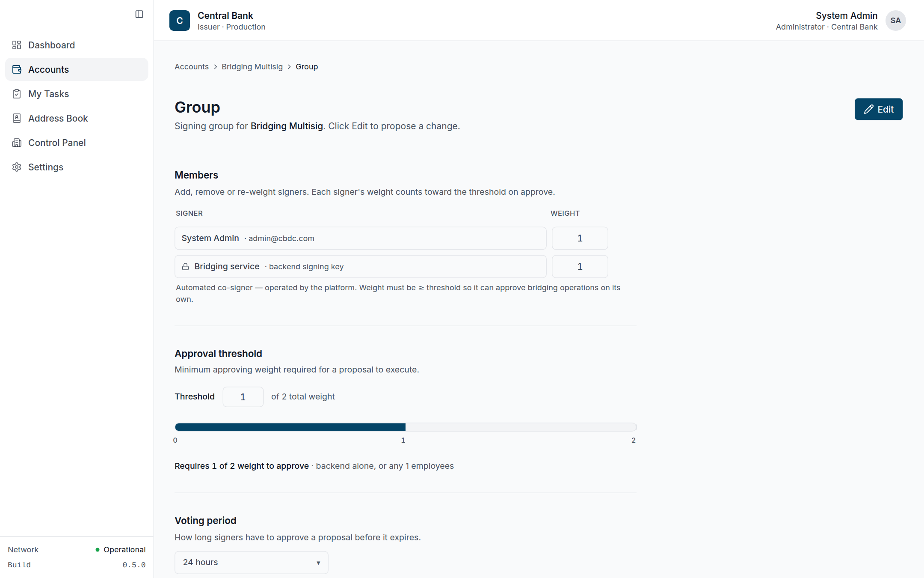Click the System Admin weight field
This screenshot has width=924, height=578.
580,238
